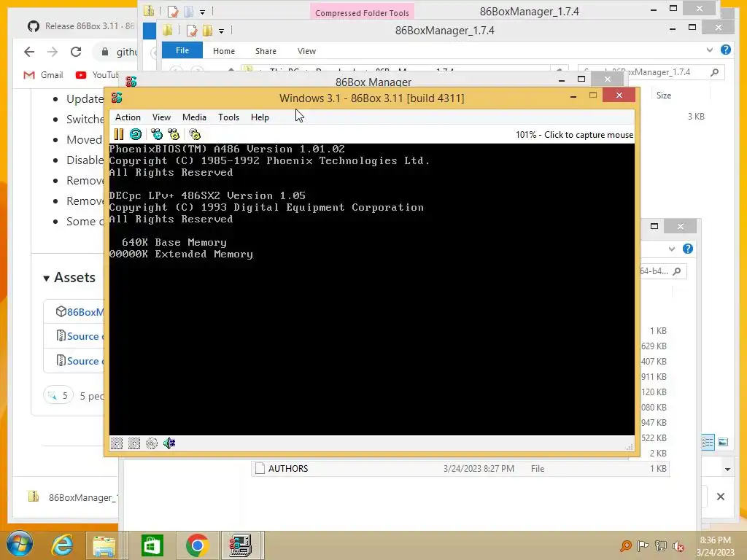Open the Action menu in 86Box

tap(128, 117)
